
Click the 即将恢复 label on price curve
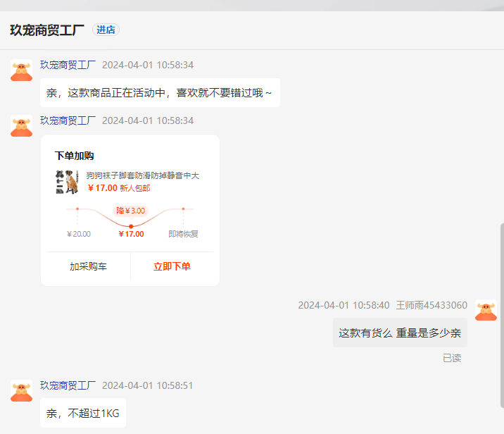click(x=183, y=234)
